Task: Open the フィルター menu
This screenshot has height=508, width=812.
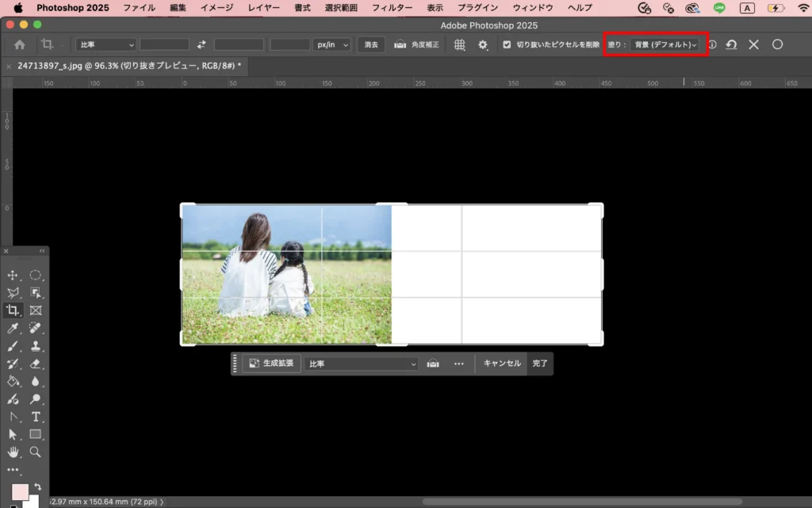Action: coord(393,8)
